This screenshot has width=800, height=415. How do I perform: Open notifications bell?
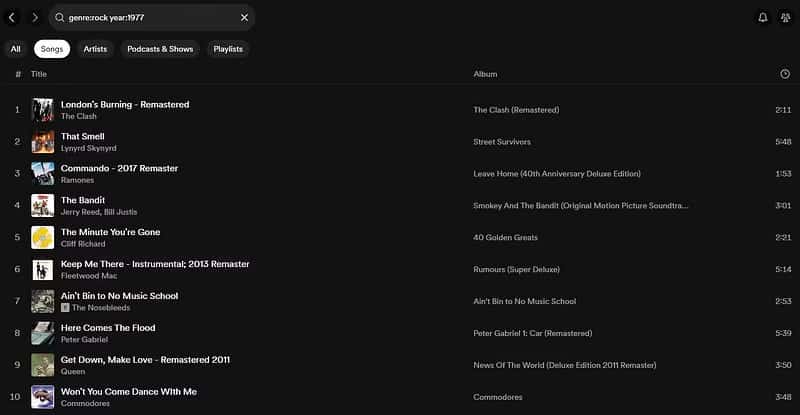click(762, 17)
